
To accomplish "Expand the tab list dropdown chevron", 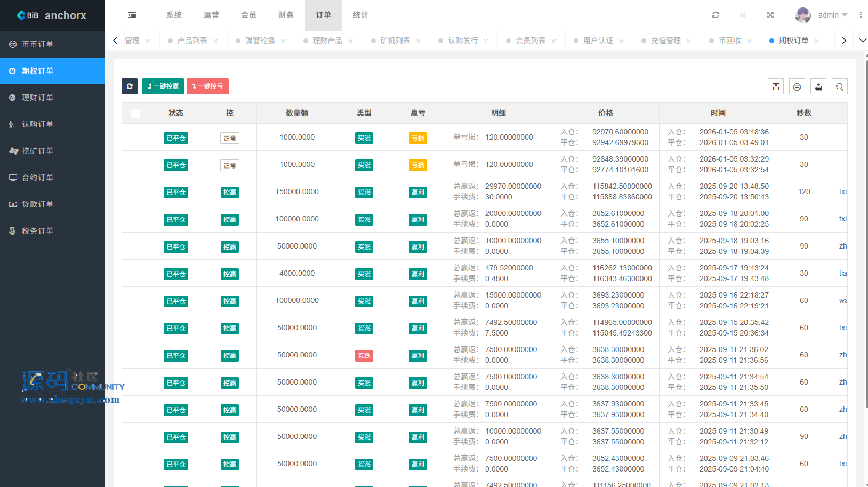I will [x=862, y=41].
